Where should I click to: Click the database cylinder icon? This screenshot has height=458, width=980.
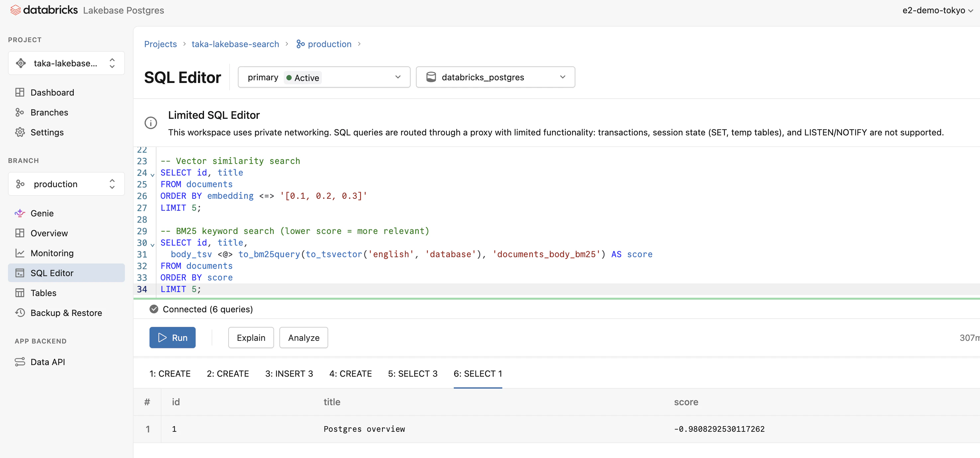click(x=431, y=77)
